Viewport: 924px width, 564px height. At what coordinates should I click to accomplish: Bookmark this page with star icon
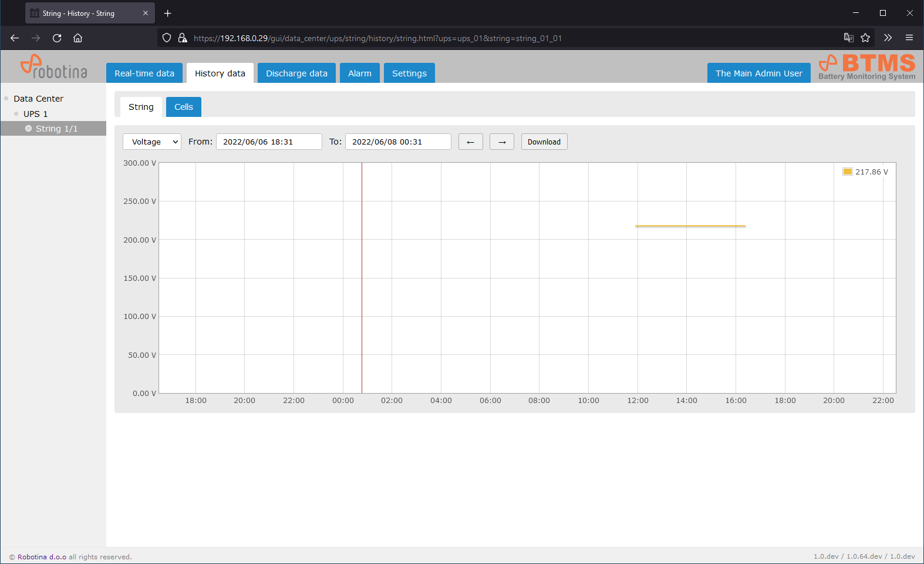[865, 38]
